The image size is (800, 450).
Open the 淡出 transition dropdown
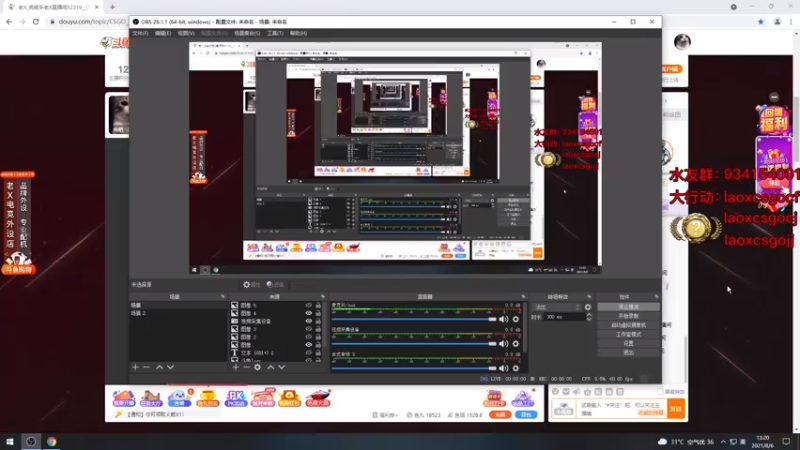point(556,307)
